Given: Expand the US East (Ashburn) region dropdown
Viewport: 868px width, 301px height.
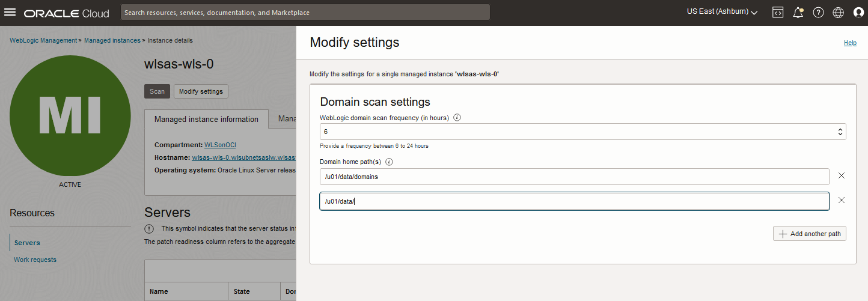Looking at the screenshot, I should pyautogui.click(x=722, y=12).
